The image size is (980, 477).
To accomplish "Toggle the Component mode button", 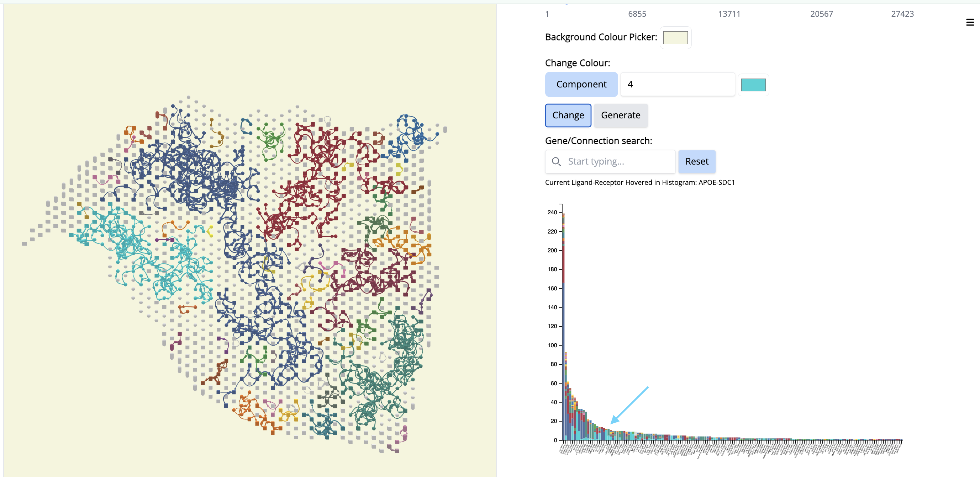I will (x=581, y=84).
